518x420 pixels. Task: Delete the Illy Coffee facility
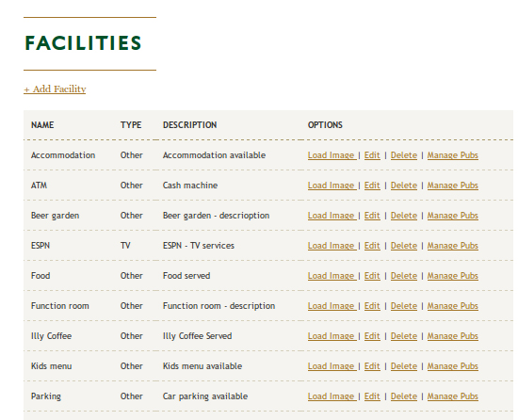coord(404,336)
